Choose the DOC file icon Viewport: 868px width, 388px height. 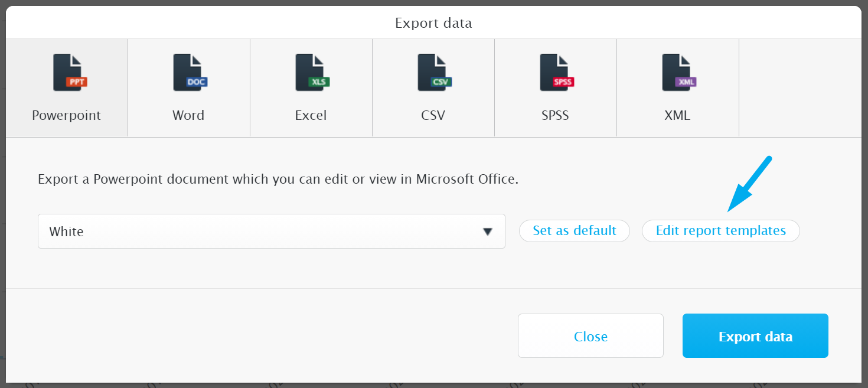190,73
